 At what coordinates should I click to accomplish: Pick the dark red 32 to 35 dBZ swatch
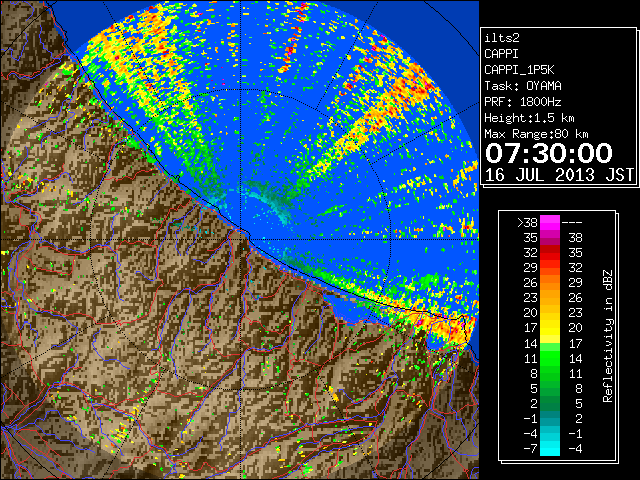[x=550, y=253]
